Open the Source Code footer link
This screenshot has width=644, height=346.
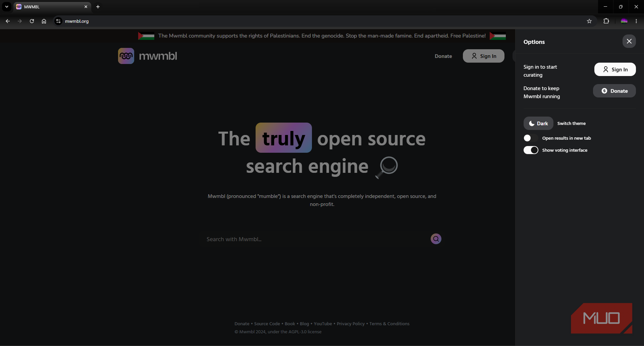pyautogui.click(x=267, y=324)
